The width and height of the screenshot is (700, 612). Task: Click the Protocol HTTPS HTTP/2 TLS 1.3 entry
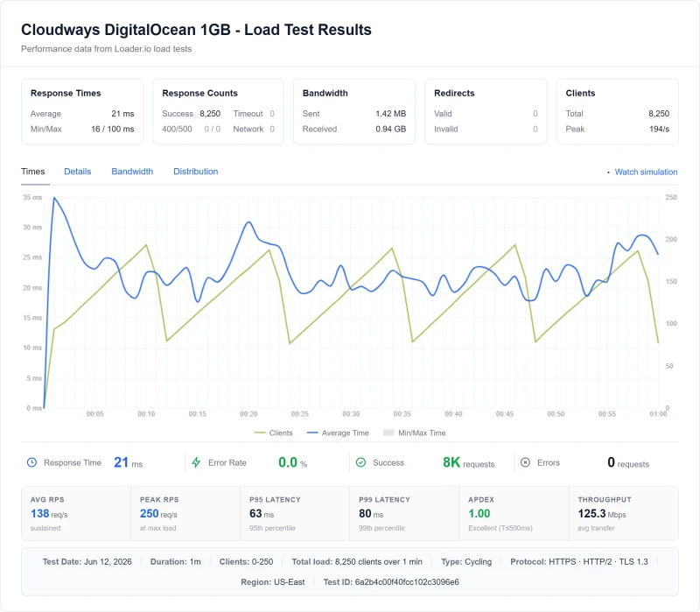tap(579, 561)
